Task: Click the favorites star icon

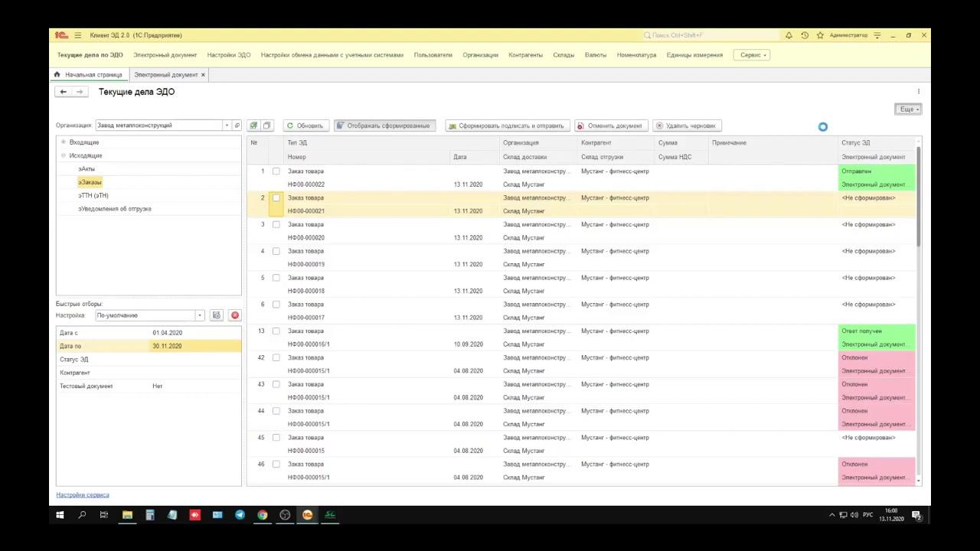Action: pyautogui.click(x=820, y=35)
